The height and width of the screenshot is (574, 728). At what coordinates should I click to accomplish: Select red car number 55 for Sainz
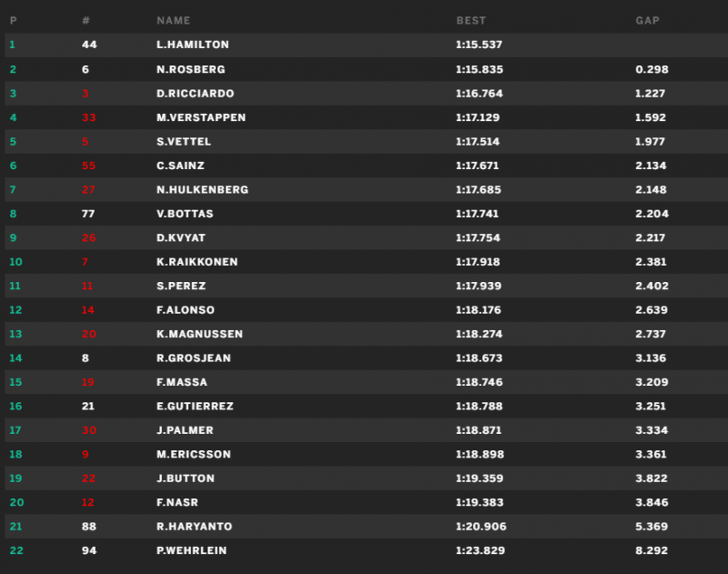pyautogui.click(x=88, y=166)
